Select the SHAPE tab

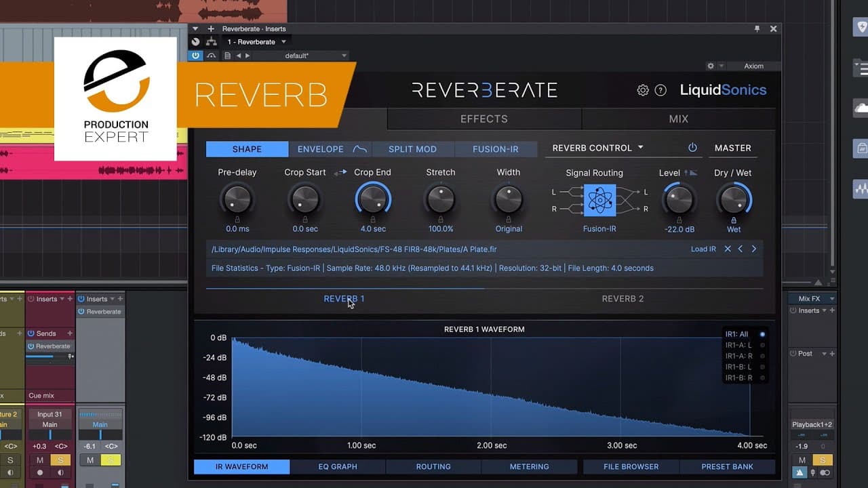[247, 149]
